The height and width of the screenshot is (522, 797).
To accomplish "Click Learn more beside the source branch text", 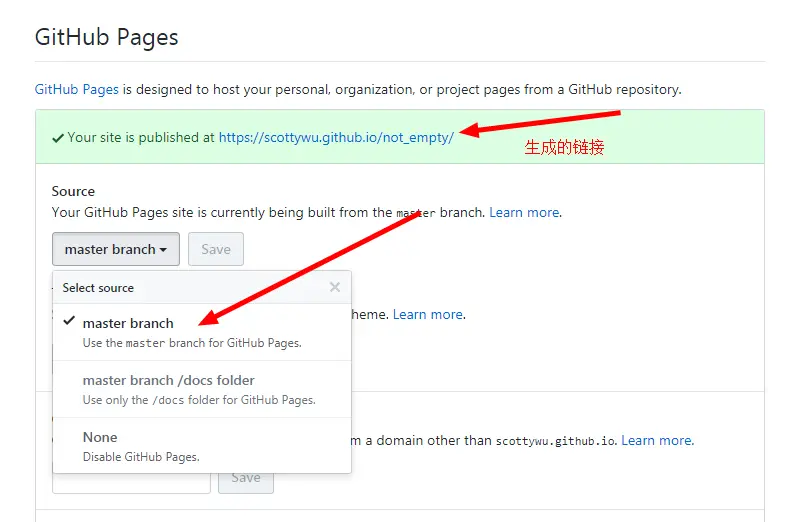I will (x=524, y=212).
